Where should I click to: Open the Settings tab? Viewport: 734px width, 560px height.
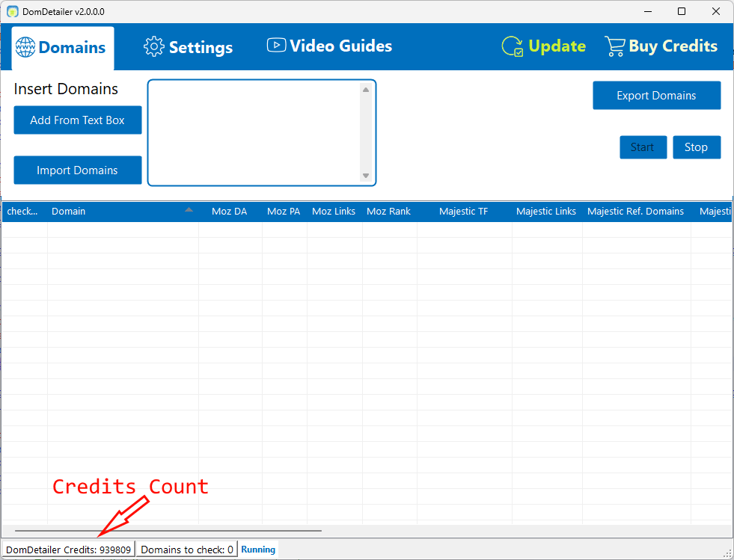pos(189,47)
